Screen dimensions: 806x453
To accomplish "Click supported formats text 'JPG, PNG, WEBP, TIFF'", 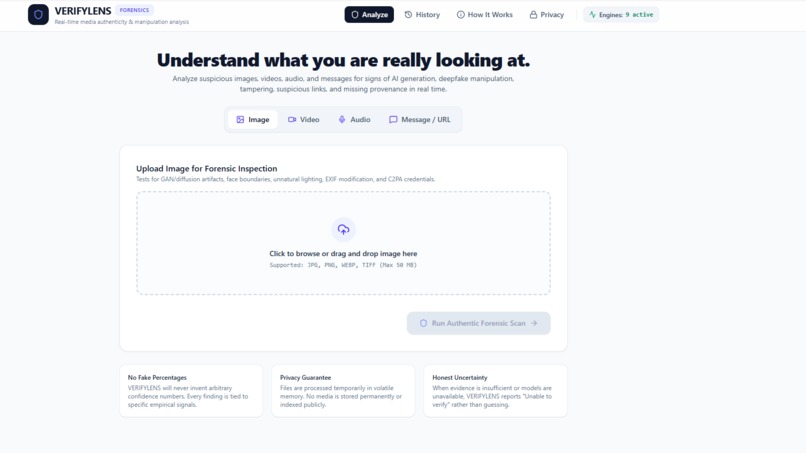I will click(342, 265).
